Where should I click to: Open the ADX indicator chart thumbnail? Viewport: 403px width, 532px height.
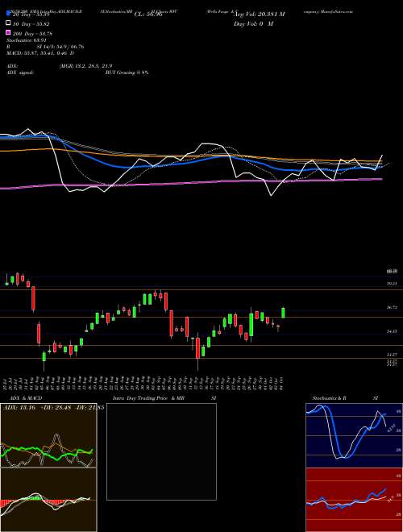tap(48, 435)
